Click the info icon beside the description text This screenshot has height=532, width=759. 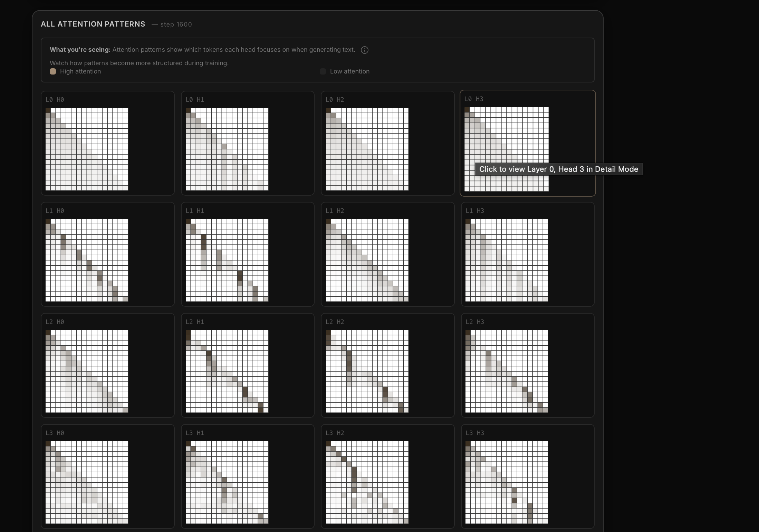click(x=364, y=50)
